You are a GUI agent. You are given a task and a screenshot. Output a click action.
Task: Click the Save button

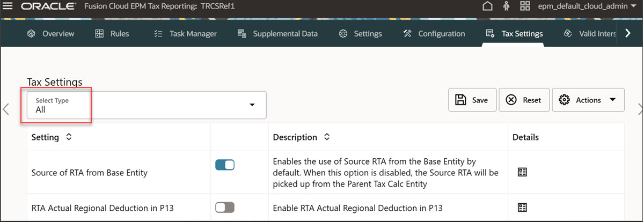(472, 100)
